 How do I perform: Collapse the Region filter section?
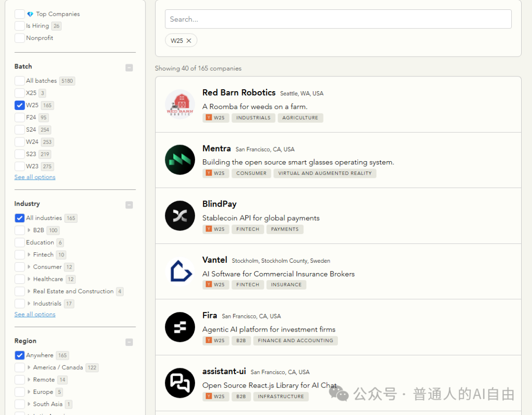click(129, 342)
